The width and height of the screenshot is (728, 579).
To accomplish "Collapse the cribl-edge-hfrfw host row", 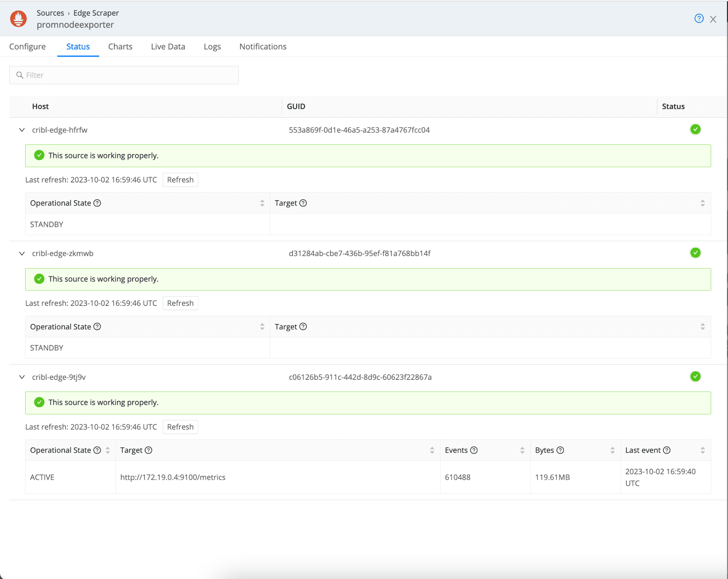I will (22, 130).
